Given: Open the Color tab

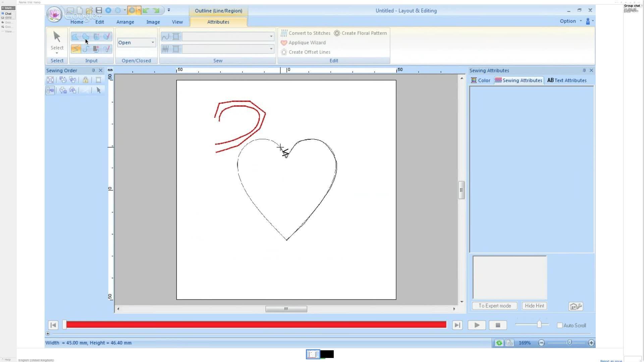Looking at the screenshot, I should [481, 80].
